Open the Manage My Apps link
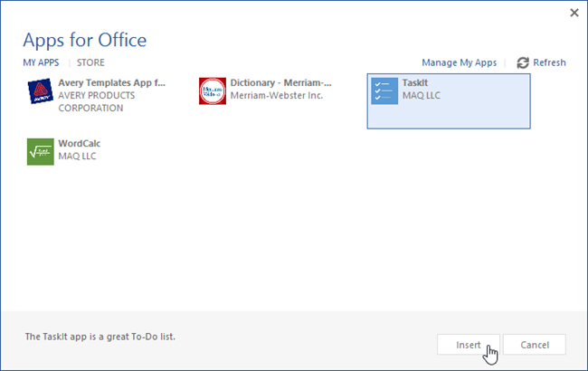588x371 pixels. (460, 62)
